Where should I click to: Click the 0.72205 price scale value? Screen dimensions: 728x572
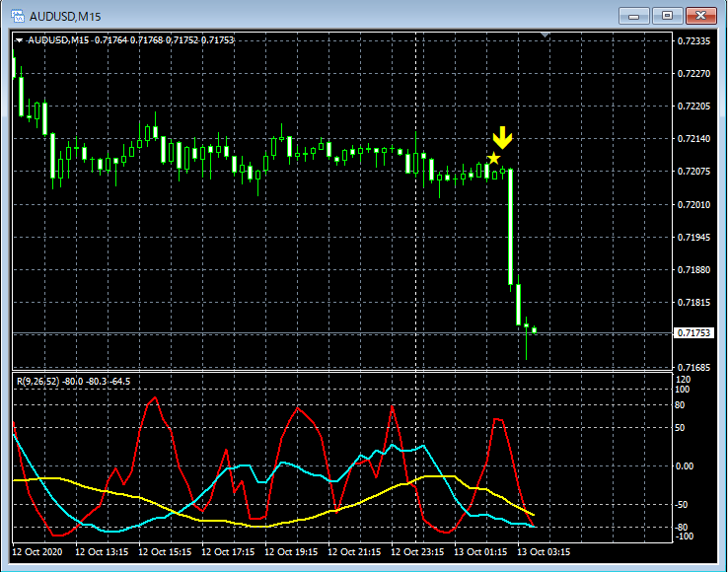pos(693,107)
